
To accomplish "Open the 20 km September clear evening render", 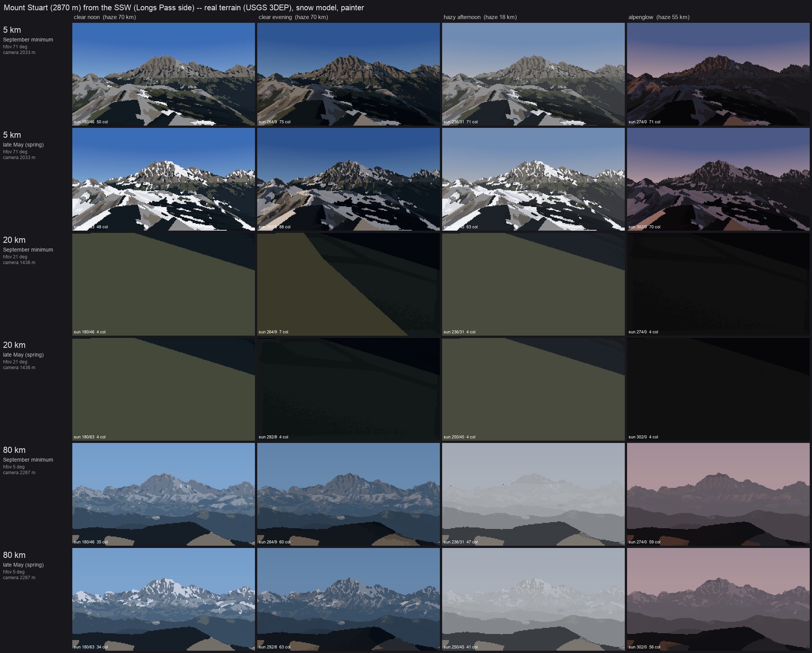I will [348, 284].
